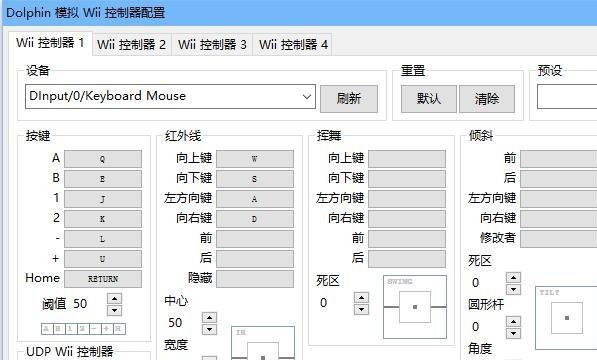Click the 挥舞 向上键 mapping field
The height and width of the screenshot is (360, 597).
point(407,159)
